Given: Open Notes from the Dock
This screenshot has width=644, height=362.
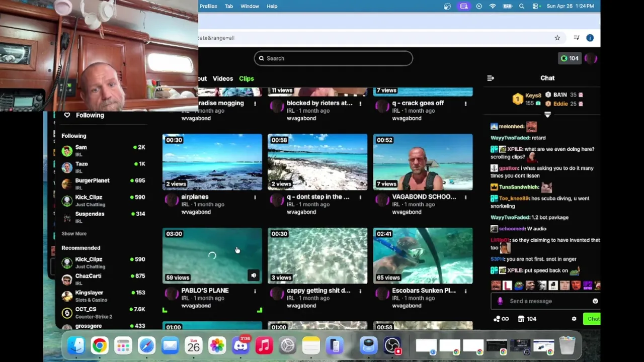Looking at the screenshot, I should (311, 345).
